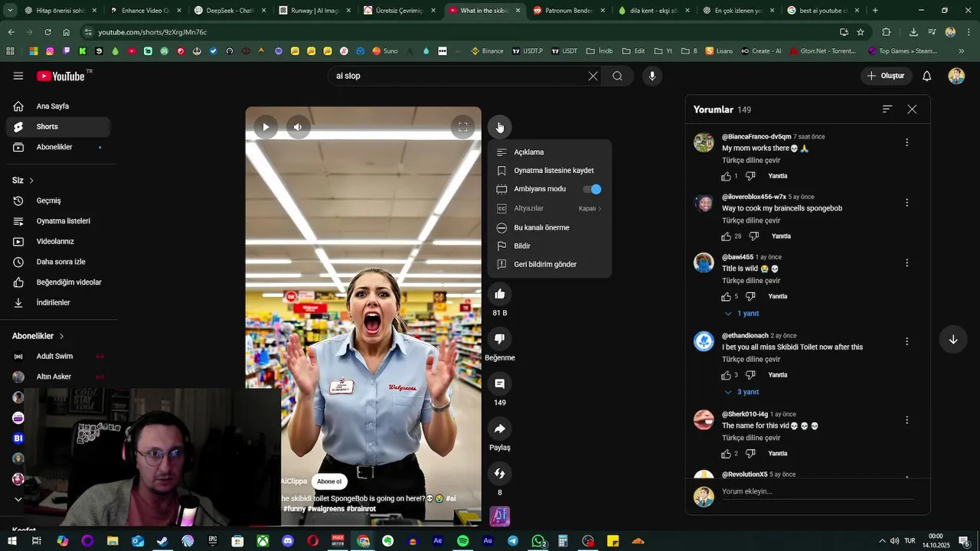This screenshot has height=551, width=980.
Task: Click the Oluştur create button
Action: 886,76
